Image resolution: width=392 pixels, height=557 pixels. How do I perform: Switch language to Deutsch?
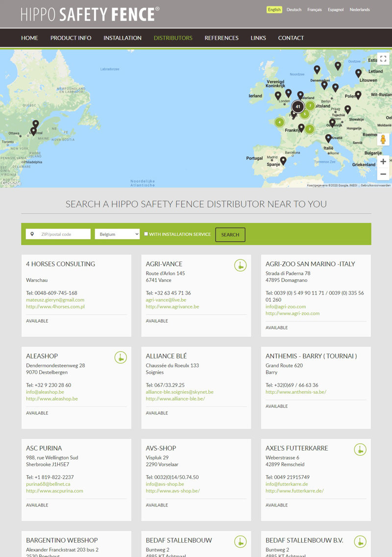[294, 9]
